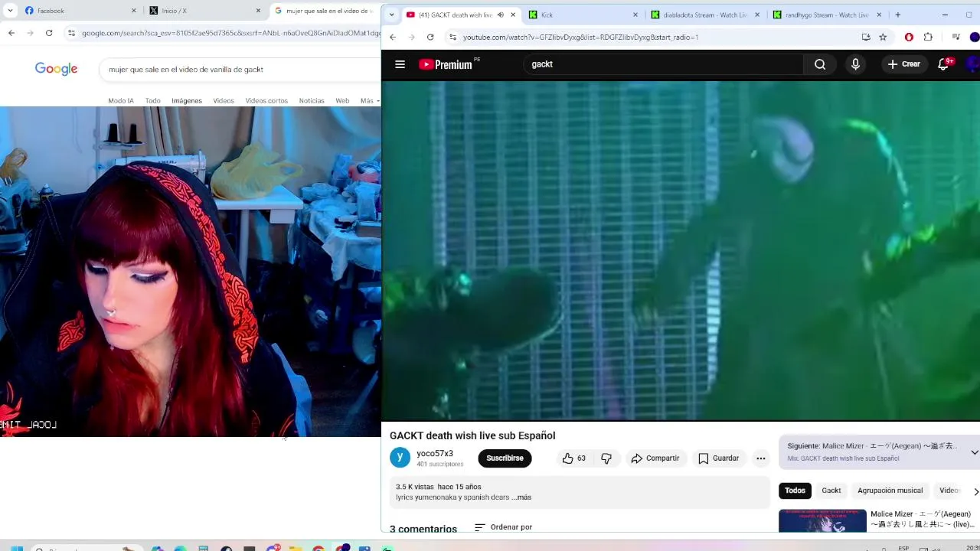Go back in the Google search window
The width and height of the screenshot is (980, 551).
coord(11,33)
